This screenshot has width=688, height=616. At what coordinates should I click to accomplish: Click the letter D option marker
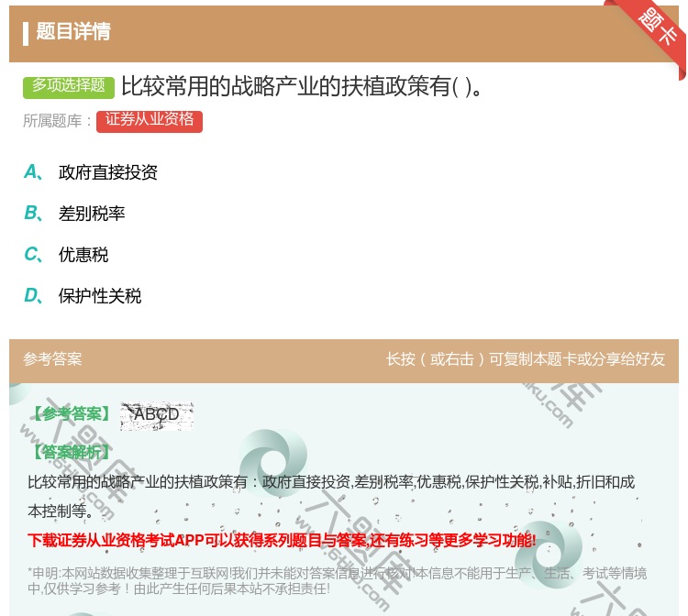pos(33,296)
